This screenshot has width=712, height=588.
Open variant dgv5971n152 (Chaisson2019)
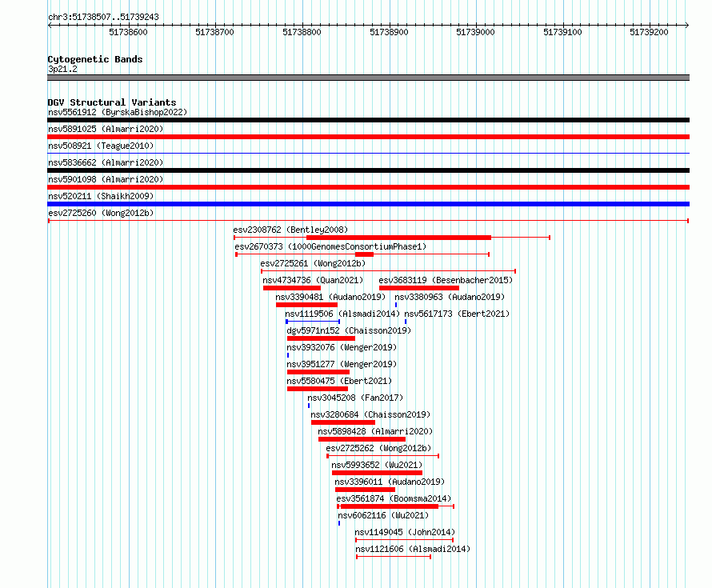pyautogui.click(x=349, y=330)
